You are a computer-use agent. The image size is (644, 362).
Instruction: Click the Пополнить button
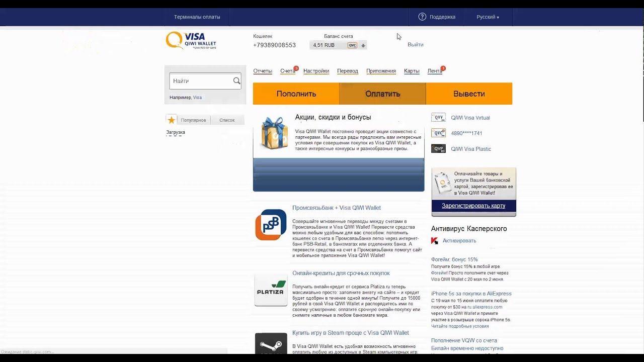click(x=296, y=94)
